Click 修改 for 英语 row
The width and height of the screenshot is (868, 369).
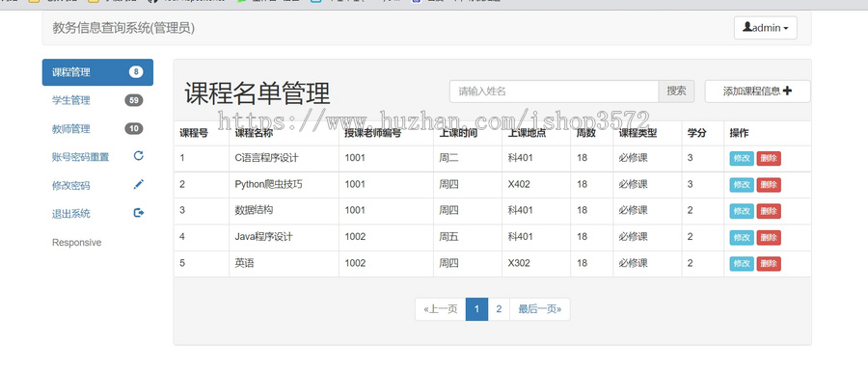click(742, 264)
